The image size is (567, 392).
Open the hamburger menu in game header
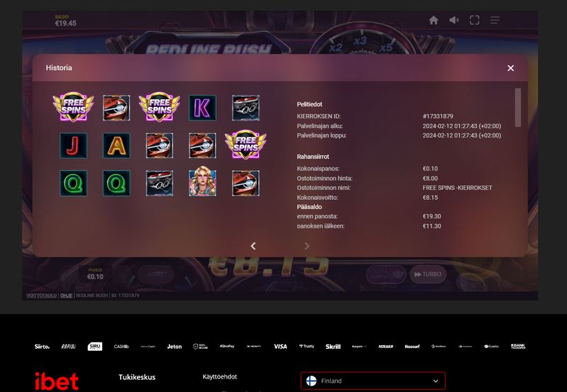[495, 21]
